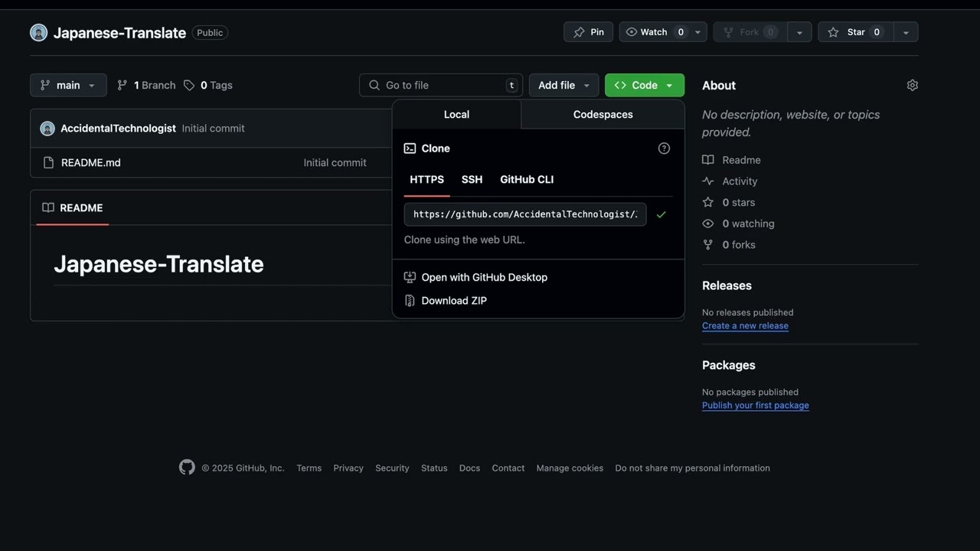Click the terminal icon beside Clone
The image size is (980, 551).
pos(410,148)
